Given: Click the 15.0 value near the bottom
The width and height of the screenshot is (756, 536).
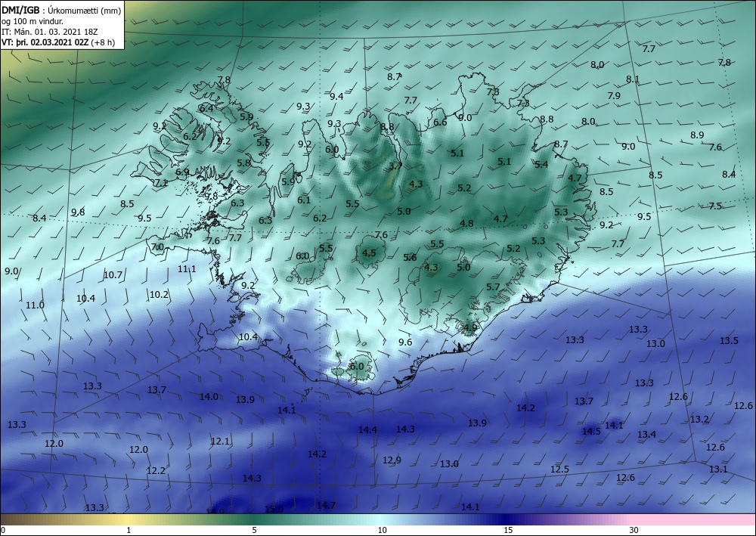Looking at the screenshot, I should coord(274,509).
